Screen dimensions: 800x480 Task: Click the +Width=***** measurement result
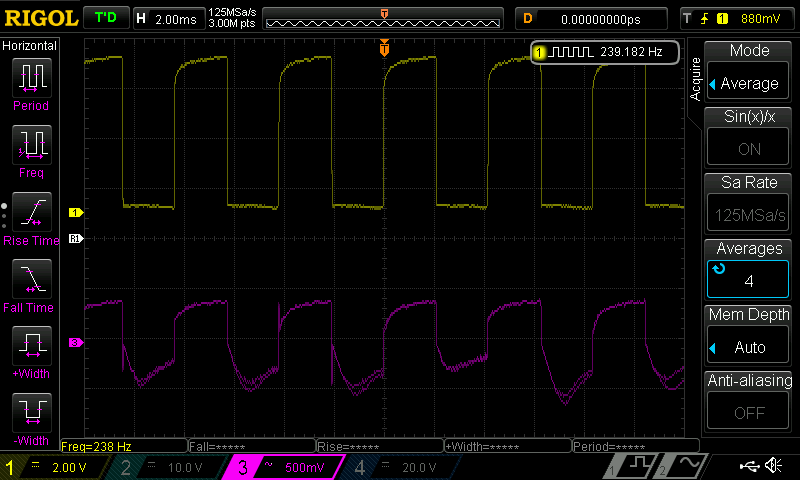(508, 446)
